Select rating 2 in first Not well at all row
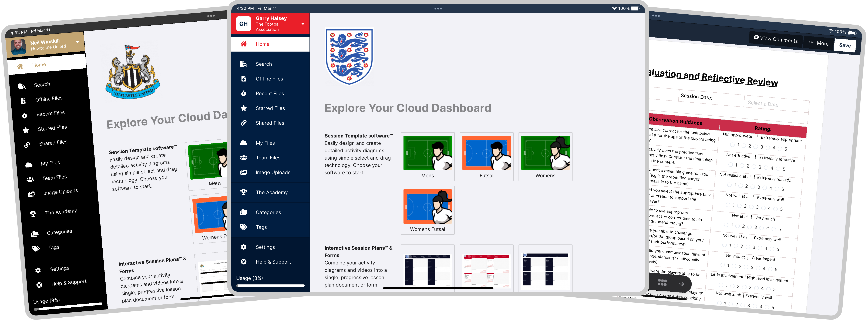Image resolution: width=868 pixels, height=336 pixels. (x=739, y=206)
